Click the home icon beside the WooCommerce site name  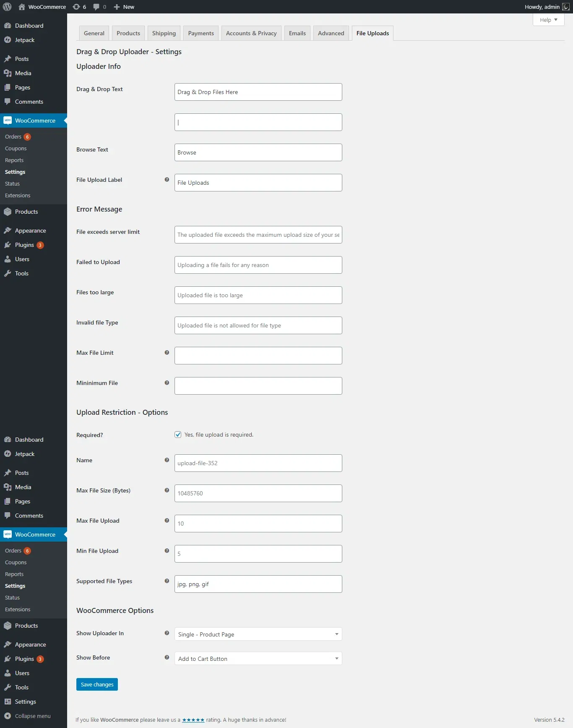tap(22, 7)
